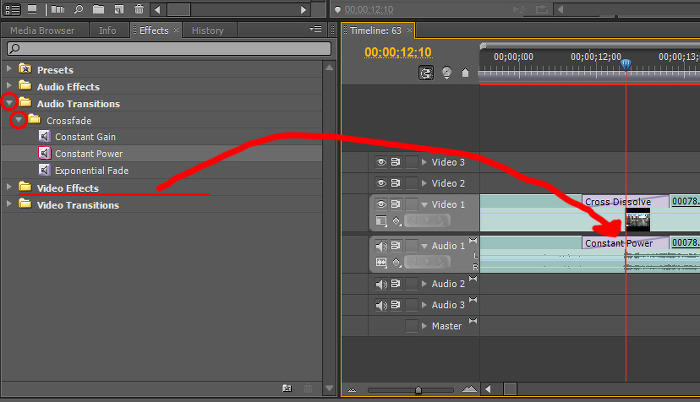The width and height of the screenshot is (700, 402).
Task: Click the Constant Power transition icon
Action: tap(44, 153)
